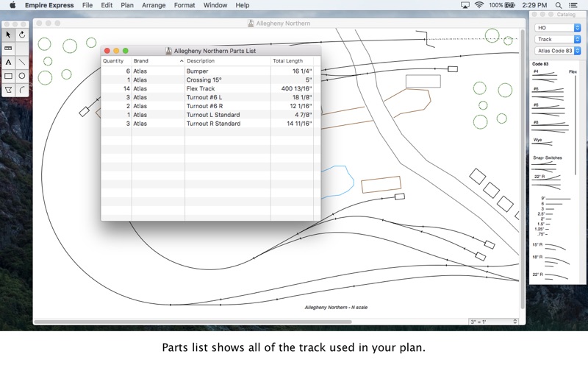Select the rotate tool in palette
Screen dimensions: 588x368
[x=22, y=35]
